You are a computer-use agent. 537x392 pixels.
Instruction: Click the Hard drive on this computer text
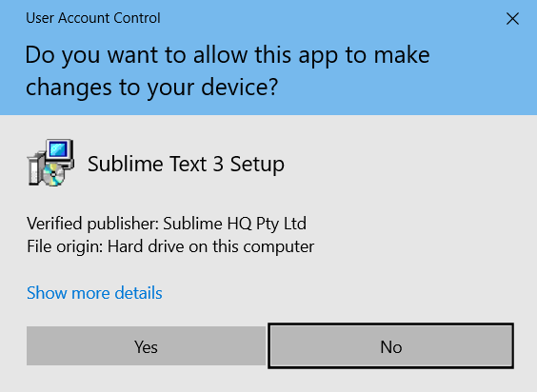(x=210, y=246)
